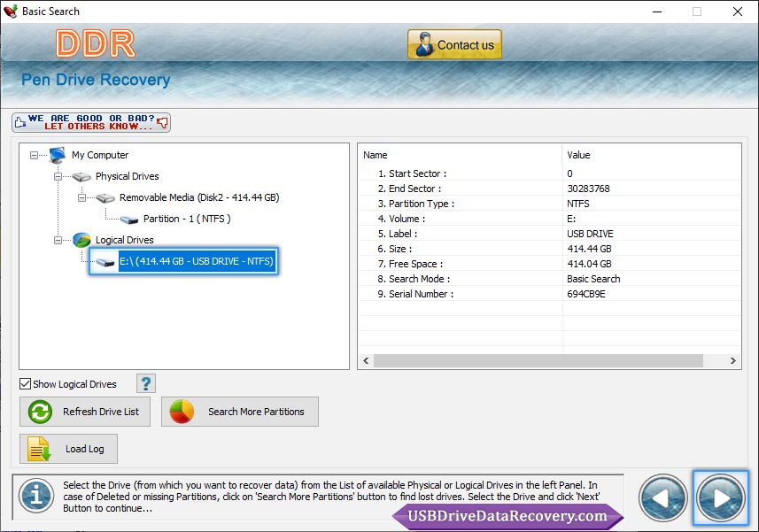
Task: Select the '3. Partition Type :' row
Action: pos(550,204)
